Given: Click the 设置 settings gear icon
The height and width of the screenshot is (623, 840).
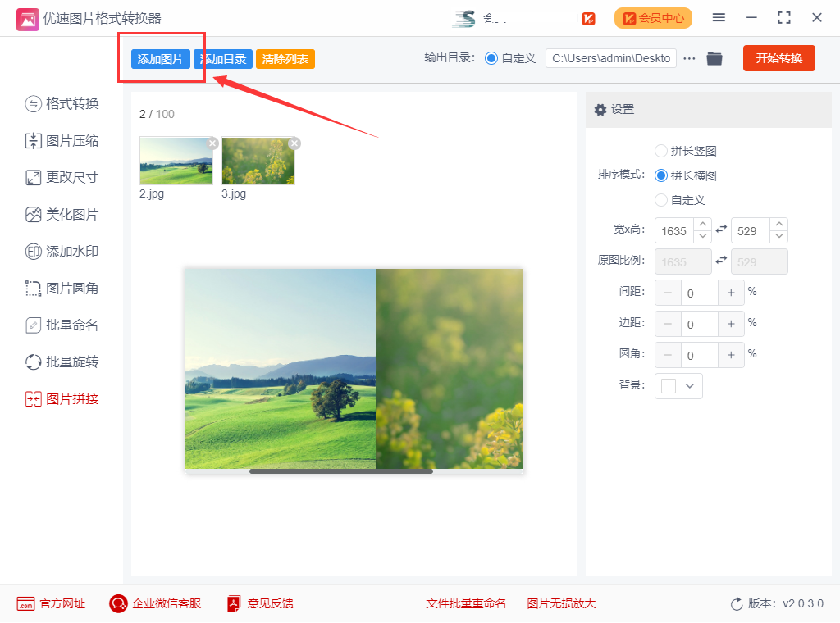Looking at the screenshot, I should pyautogui.click(x=600, y=110).
